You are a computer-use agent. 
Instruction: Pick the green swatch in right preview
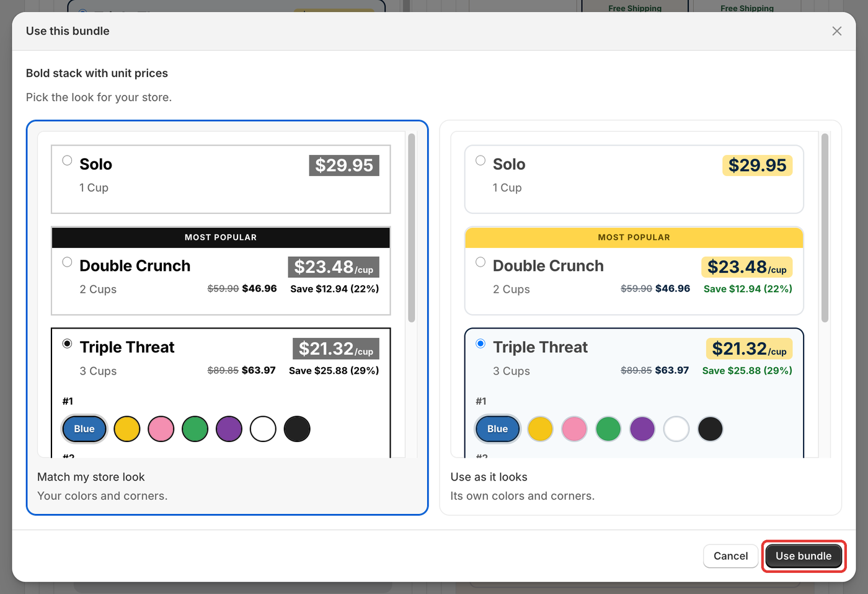[608, 429]
